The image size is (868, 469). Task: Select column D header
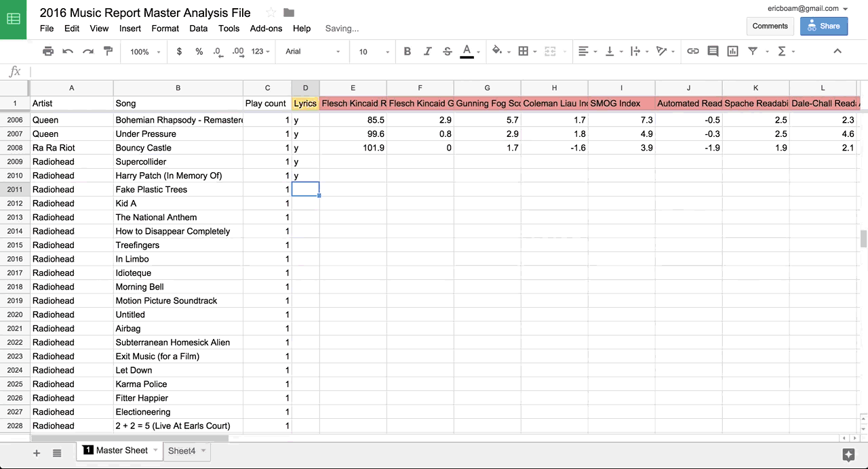coord(305,88)
